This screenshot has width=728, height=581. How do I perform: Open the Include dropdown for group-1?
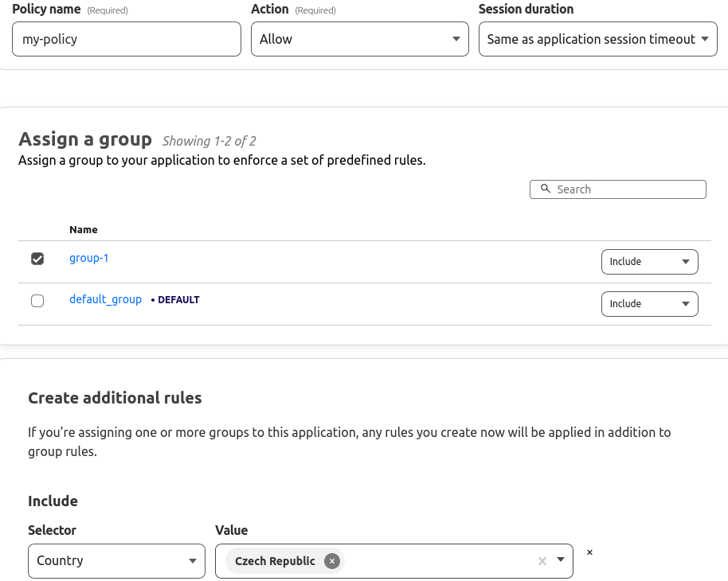pos(649,262)
